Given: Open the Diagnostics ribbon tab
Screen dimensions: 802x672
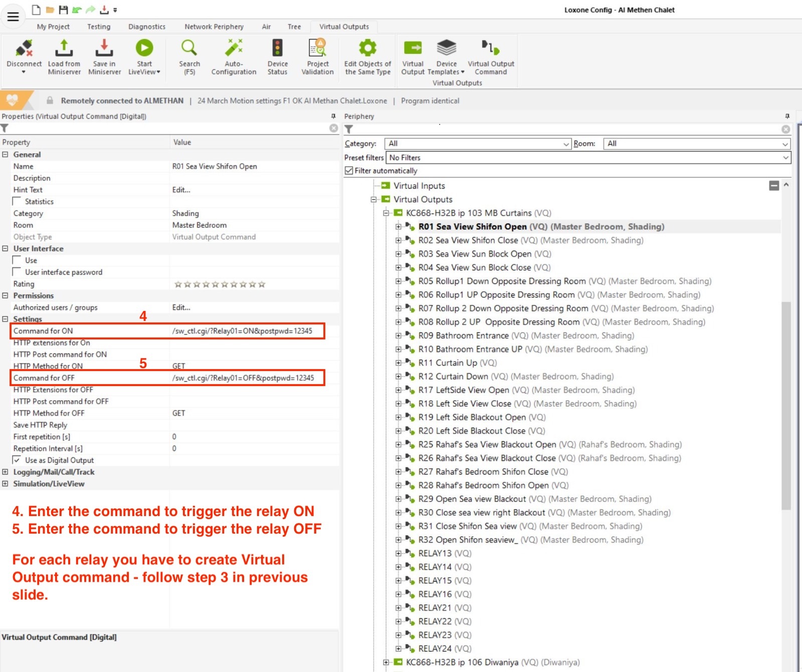Looking at the screenshot, I should coord(146,27).
